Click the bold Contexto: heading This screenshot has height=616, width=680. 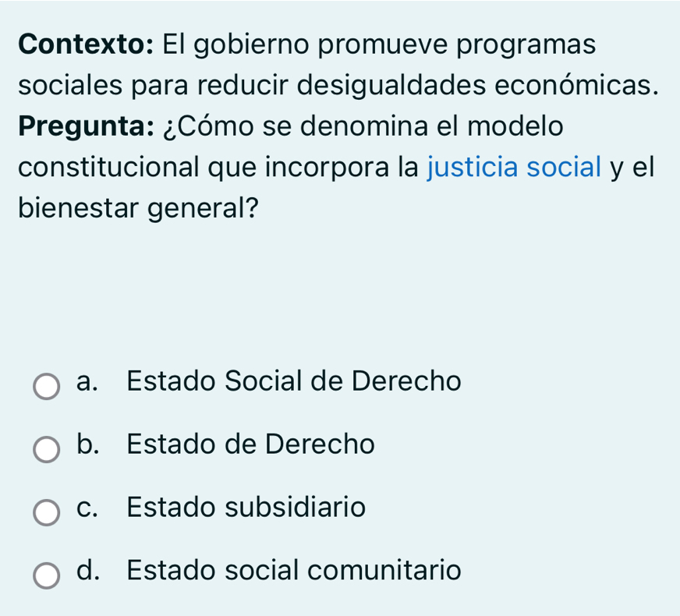86,44
